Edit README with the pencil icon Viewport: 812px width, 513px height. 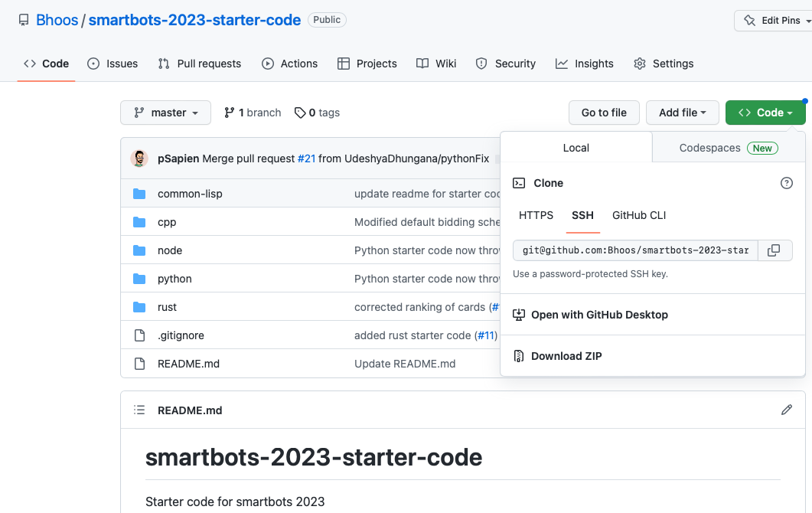[786, 410]
